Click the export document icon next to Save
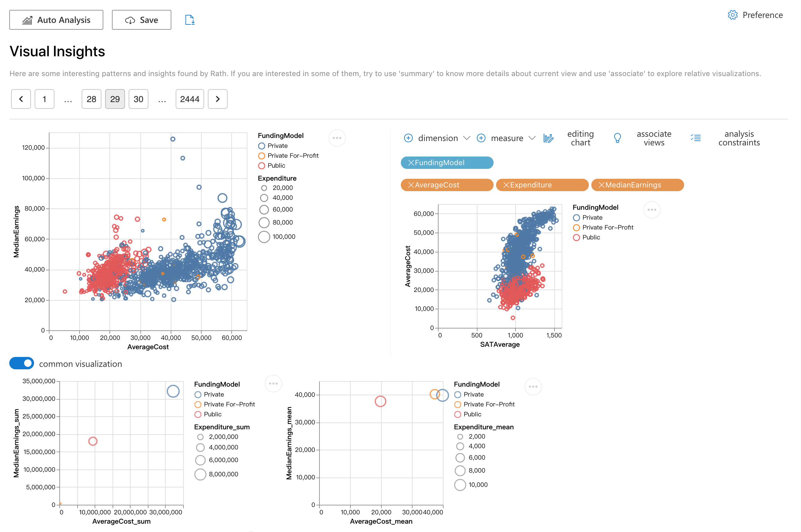Viewport: 801px width, 532px height. coord(190,20)
